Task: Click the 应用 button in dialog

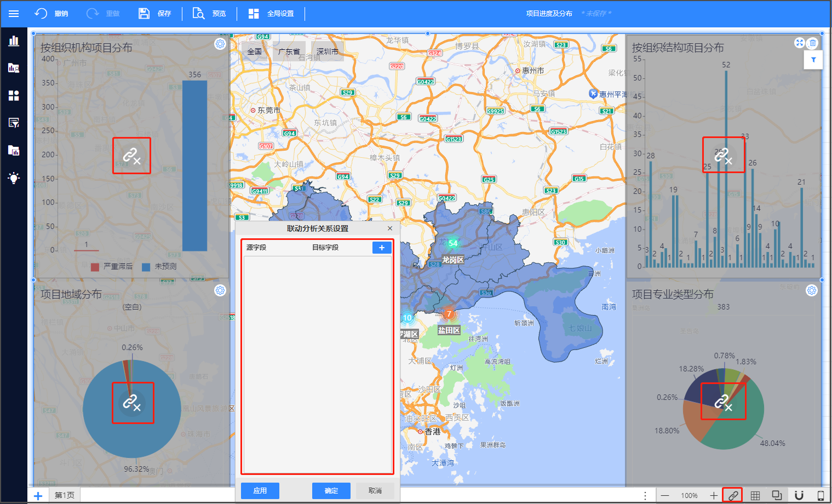Action: [260, 491]
